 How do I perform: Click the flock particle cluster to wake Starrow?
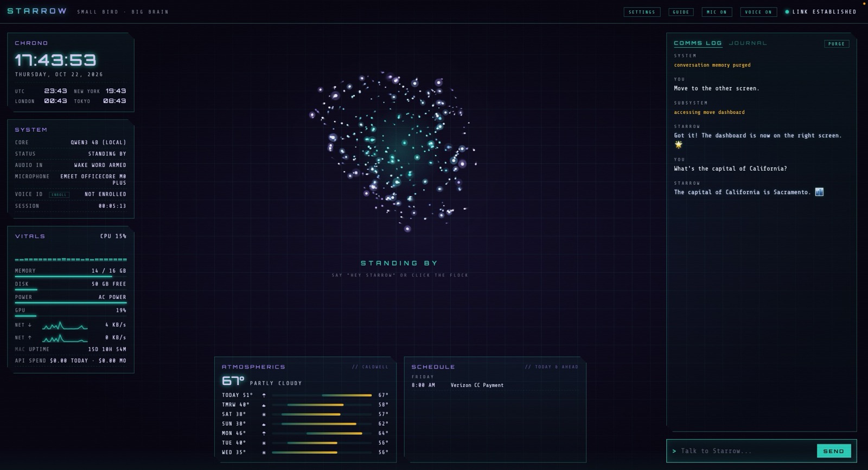point(394,151)
